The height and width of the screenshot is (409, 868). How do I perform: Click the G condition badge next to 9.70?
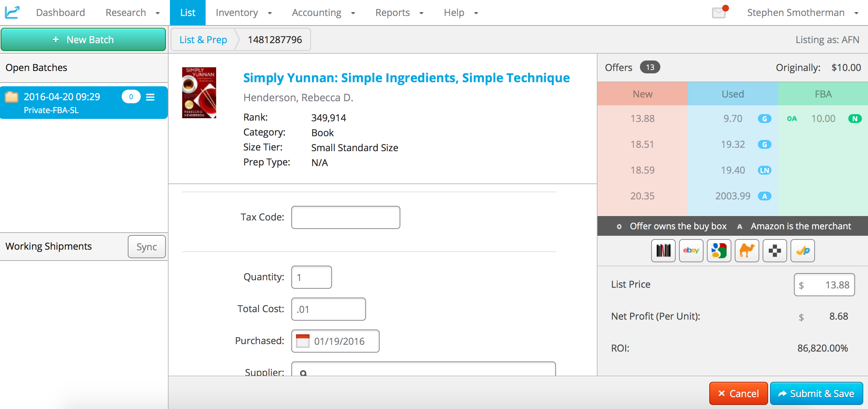point(764,119)
